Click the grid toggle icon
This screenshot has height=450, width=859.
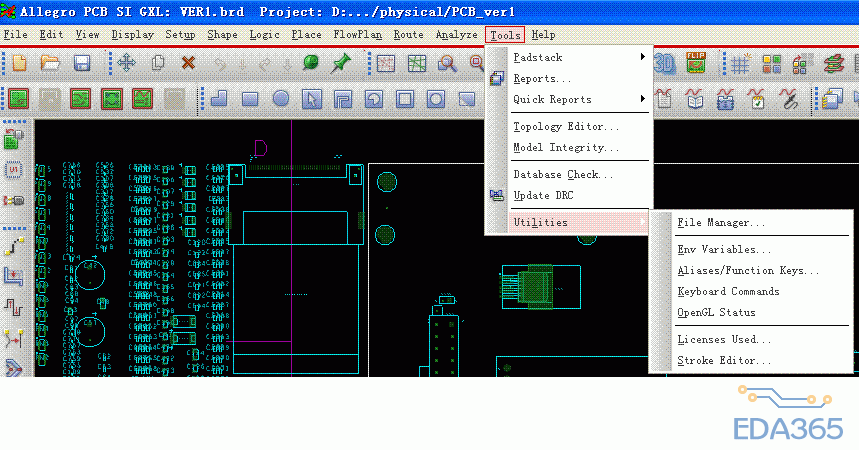pos(740,64)
